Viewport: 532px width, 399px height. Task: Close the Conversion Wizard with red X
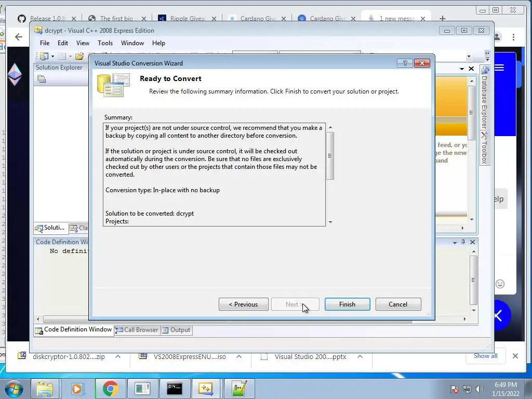[x=422, y=63]
